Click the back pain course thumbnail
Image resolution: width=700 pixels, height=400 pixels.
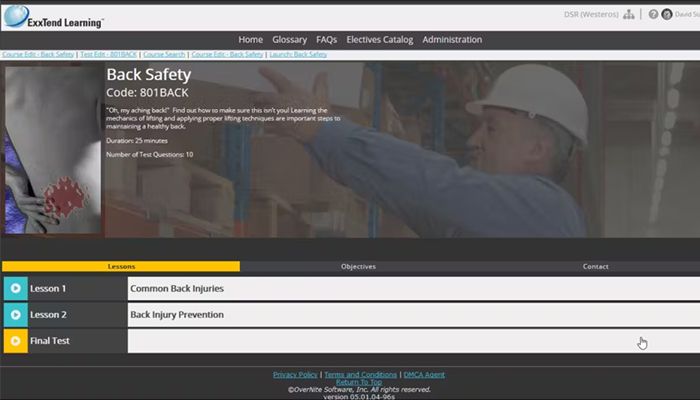click(52, 150)
